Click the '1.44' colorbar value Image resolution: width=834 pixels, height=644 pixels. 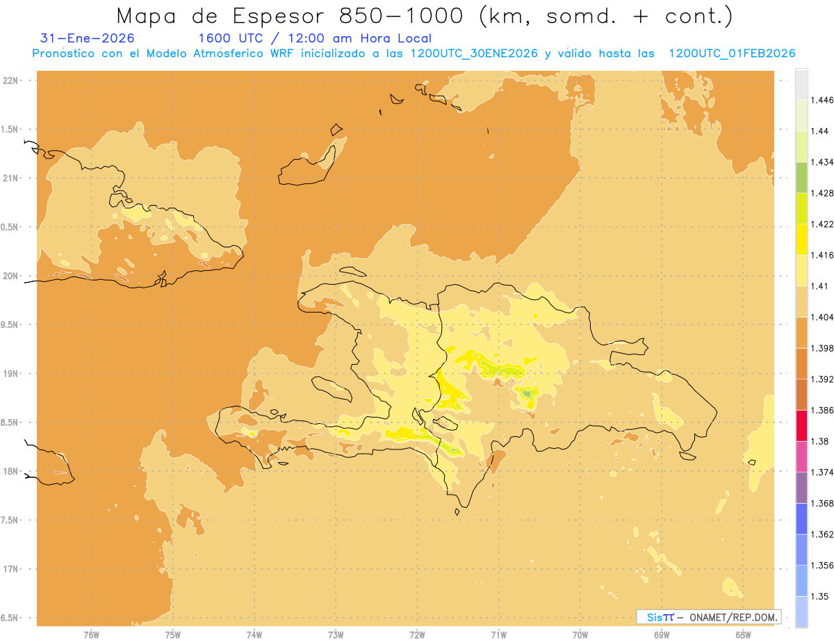(819, 131)
